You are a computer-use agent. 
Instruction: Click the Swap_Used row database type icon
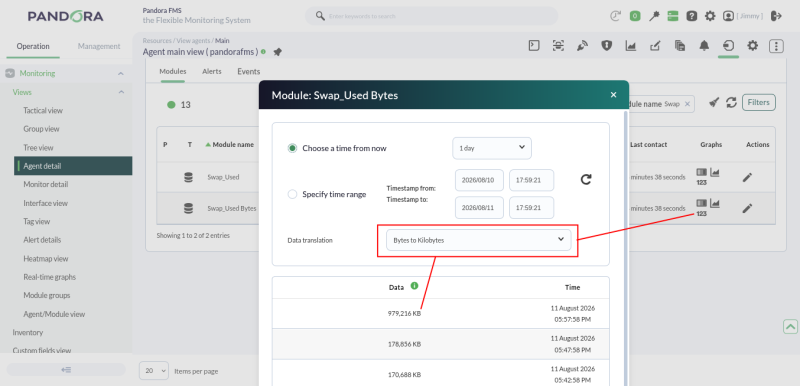[188, 177]
